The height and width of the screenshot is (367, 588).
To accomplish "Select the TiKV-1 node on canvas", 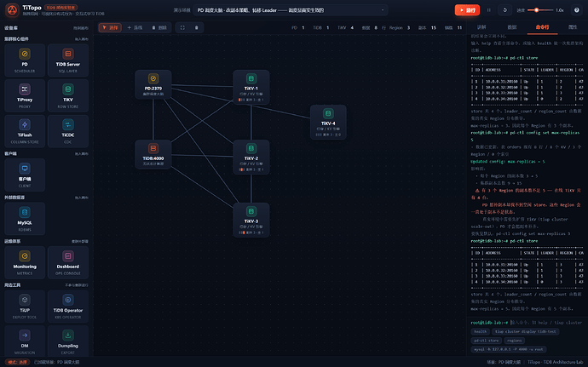I will pos(251,88).
